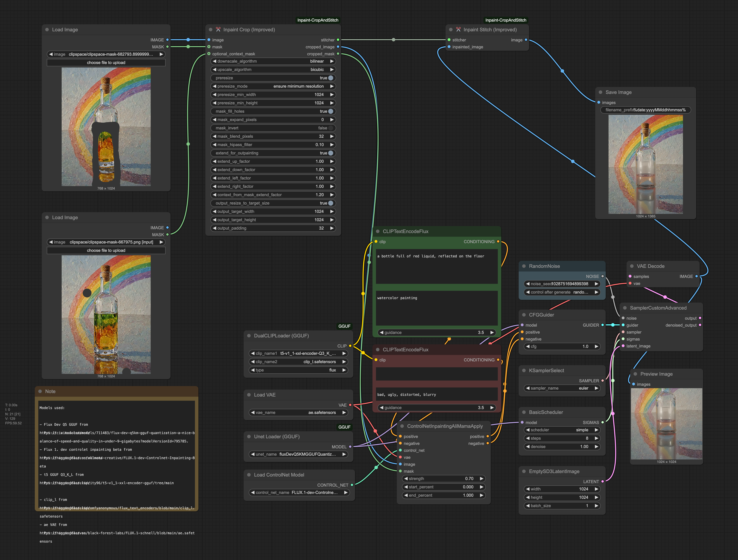Screen dimensions: 738x560
Task: Click the Inpaint-CropAndStitch badge above Inpaint Crop
Action: pos(318,20)
